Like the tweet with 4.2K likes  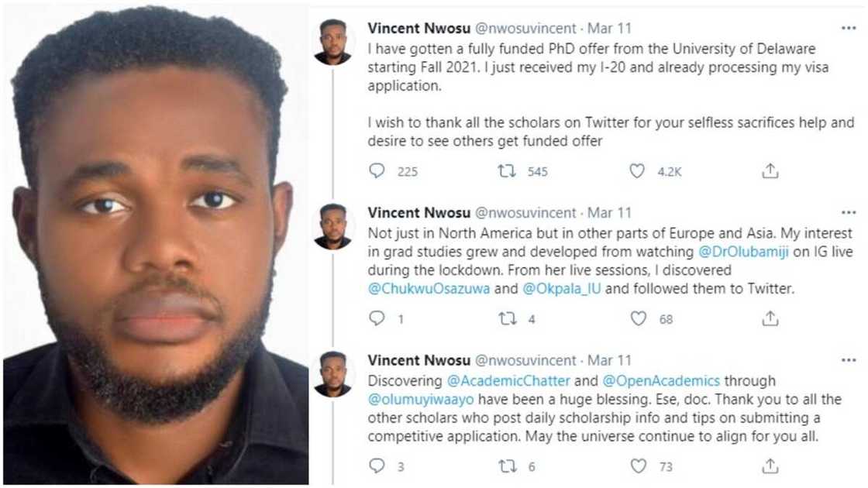639,170
